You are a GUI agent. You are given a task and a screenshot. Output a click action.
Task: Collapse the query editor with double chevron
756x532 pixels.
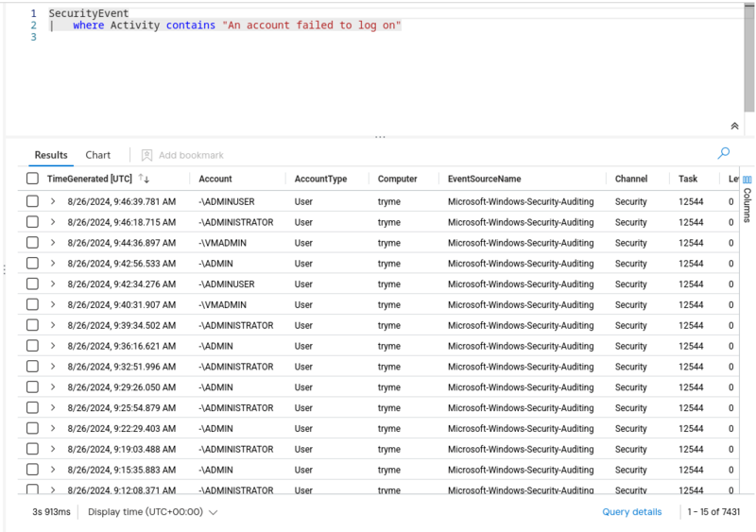click(x=734, y=126)
